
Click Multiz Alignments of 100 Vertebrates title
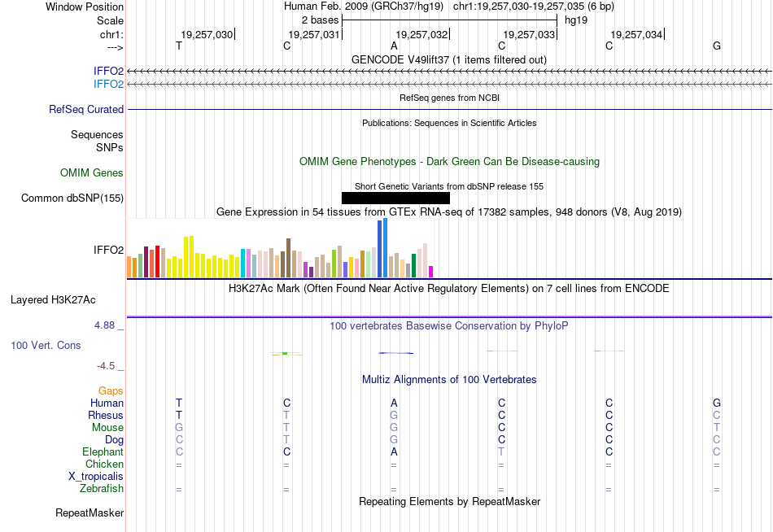click(x=449, y=380)
